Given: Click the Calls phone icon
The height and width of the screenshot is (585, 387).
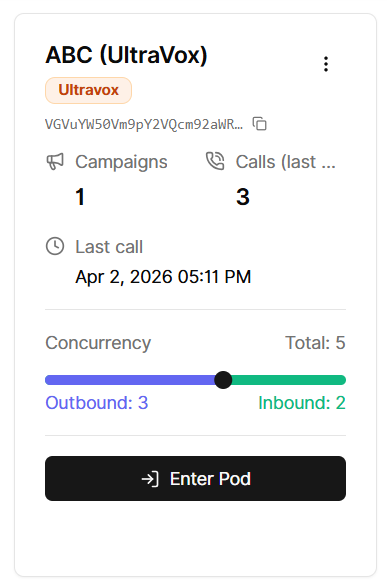Looking at the screenshot, I should pos(215,161).
